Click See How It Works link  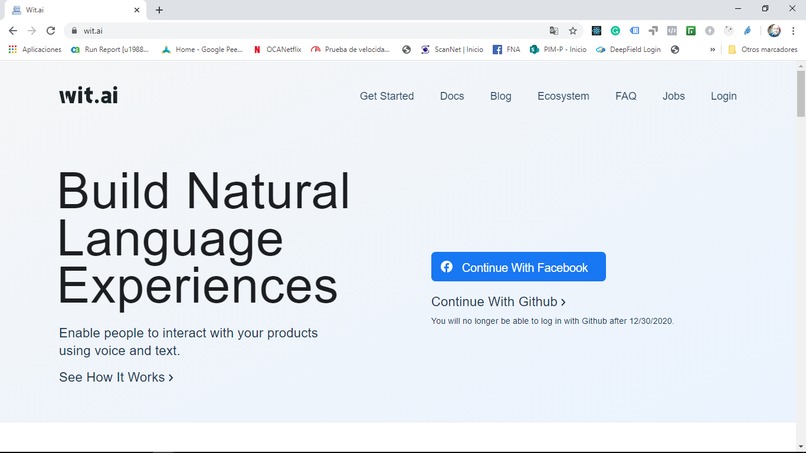[x=116, y=377]
